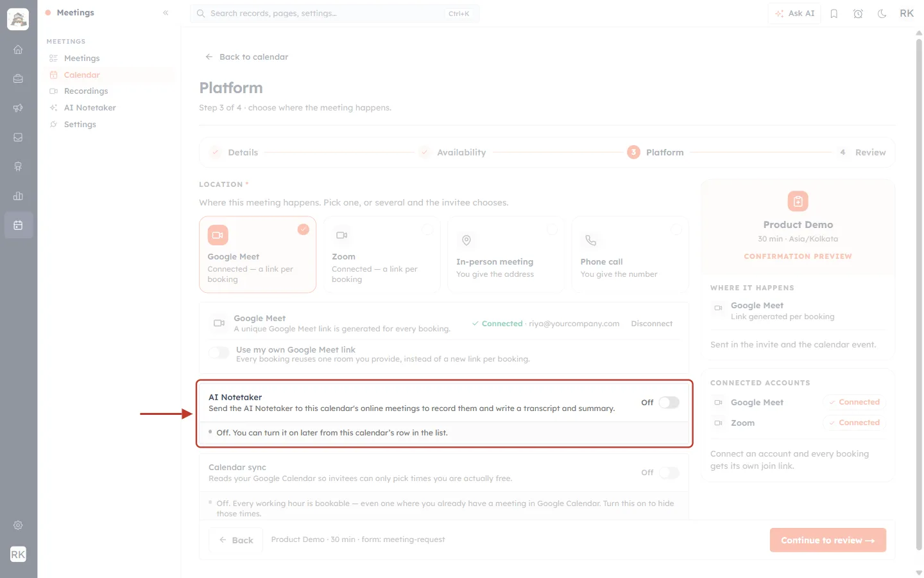Open the bar chart icon in left rail
924x578 pixels.
18,196
